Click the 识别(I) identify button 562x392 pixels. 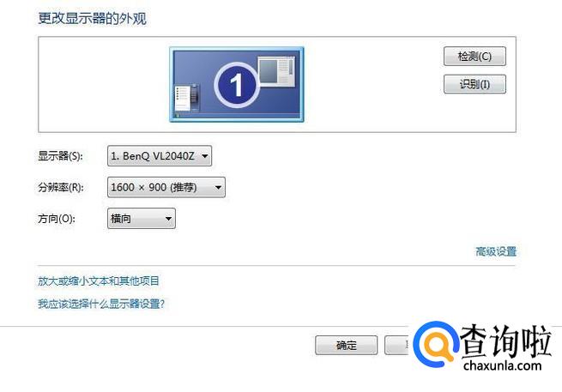(x=474, y=84)
